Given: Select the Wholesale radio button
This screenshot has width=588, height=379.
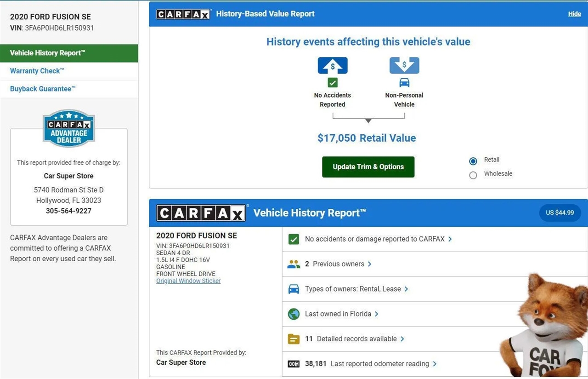Looking at the screenshot, I should pyautogui.click(x=473, y=175).
